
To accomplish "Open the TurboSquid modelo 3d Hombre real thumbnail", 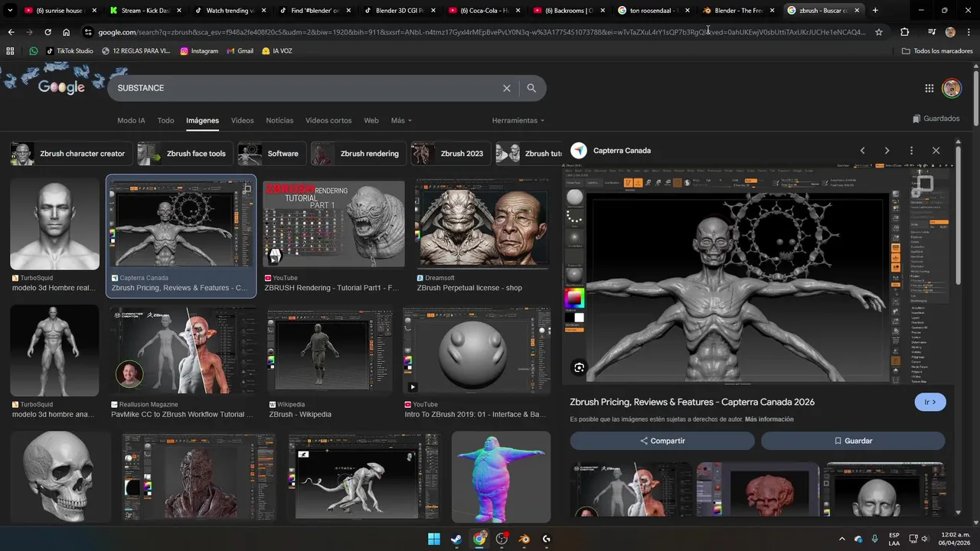I will [54, 224].
